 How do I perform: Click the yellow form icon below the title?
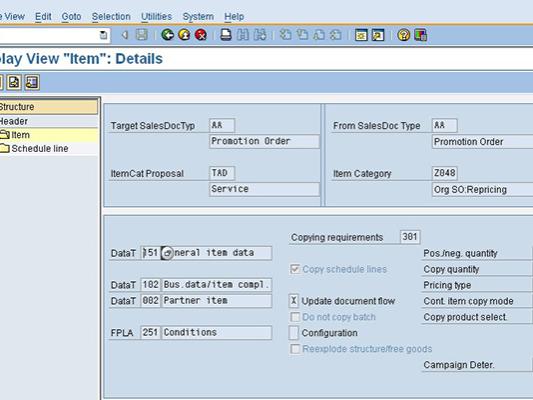32,82
